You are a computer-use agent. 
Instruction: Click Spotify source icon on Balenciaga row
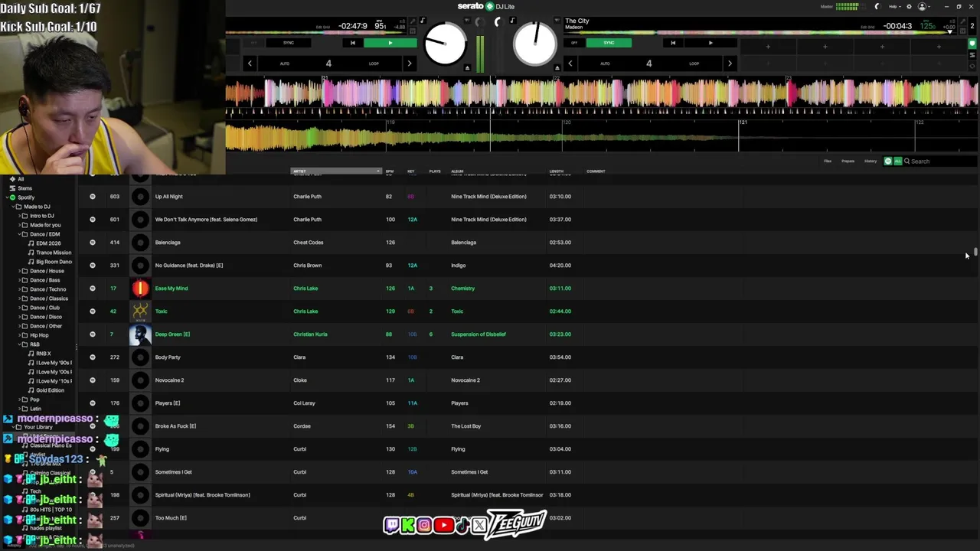(93, 243)
